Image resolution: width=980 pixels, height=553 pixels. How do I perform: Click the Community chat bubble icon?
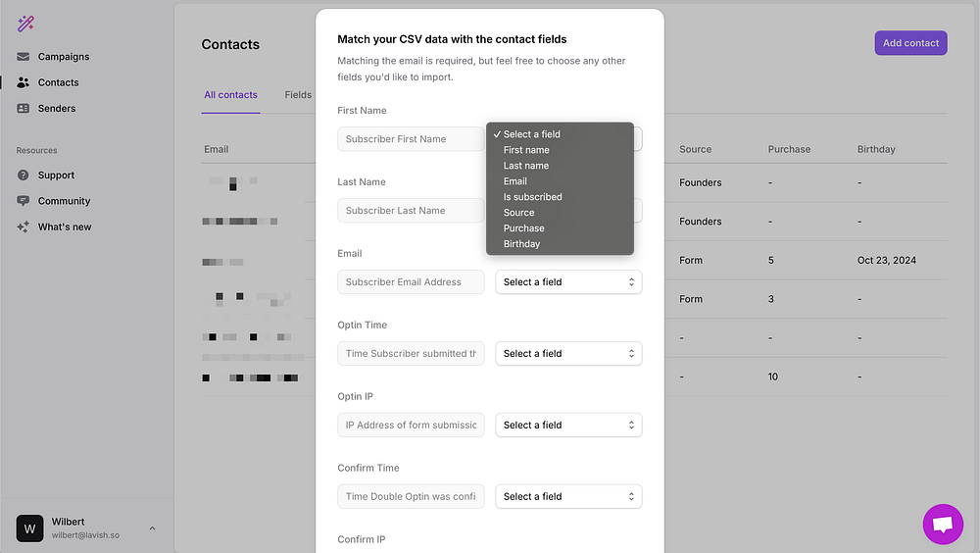(24, 201)
